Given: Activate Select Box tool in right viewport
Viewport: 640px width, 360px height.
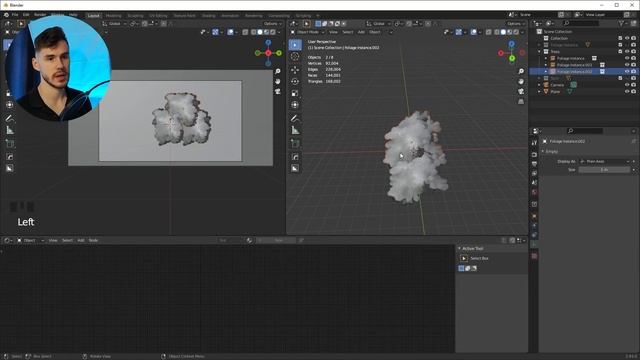Looking at the screenshot, I should [x=295, y=44].
